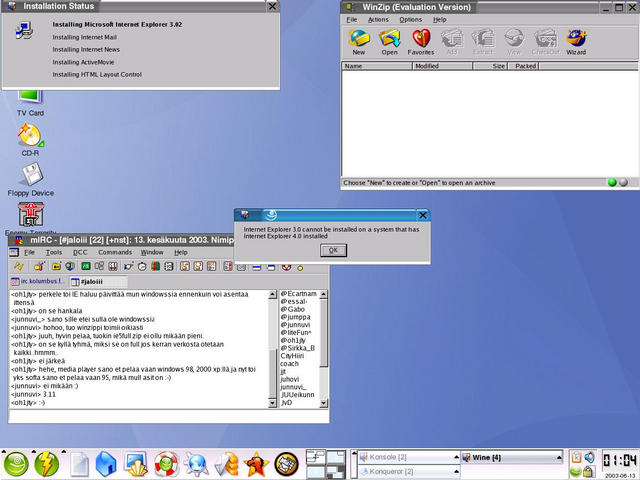This screenshot has height=480, width=640.
Task: Sort WinZip list by Modified column
Action: click(442, 66)
